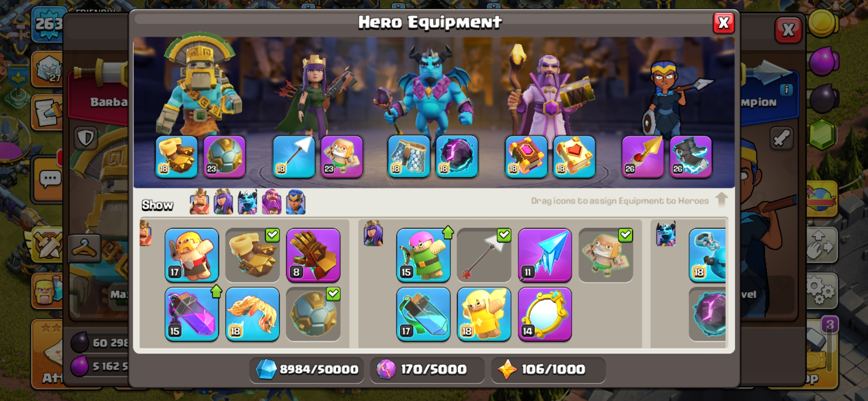868x401 pixels.
Task: Filter equipment by Royal Champion portrait
Action: pos(296,202)
